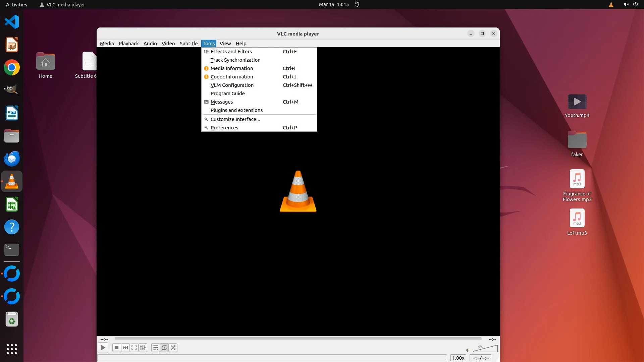This screenshot has height=362, width=644.
Task: Select Effects and Filters
Action: tap(231, 52)
